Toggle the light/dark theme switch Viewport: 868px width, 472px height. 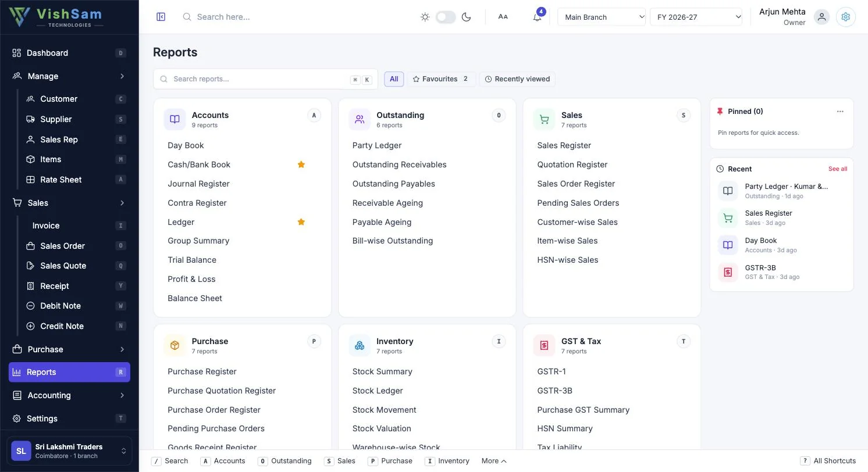446,17
